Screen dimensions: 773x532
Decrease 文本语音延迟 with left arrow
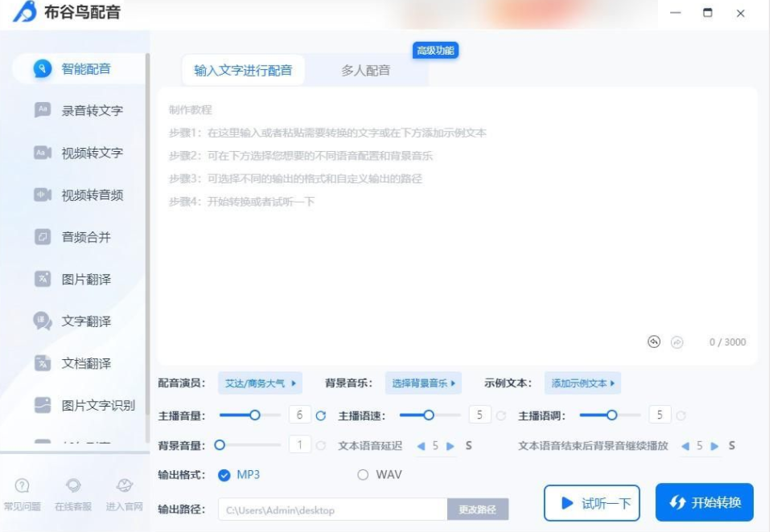pos(421,446)
